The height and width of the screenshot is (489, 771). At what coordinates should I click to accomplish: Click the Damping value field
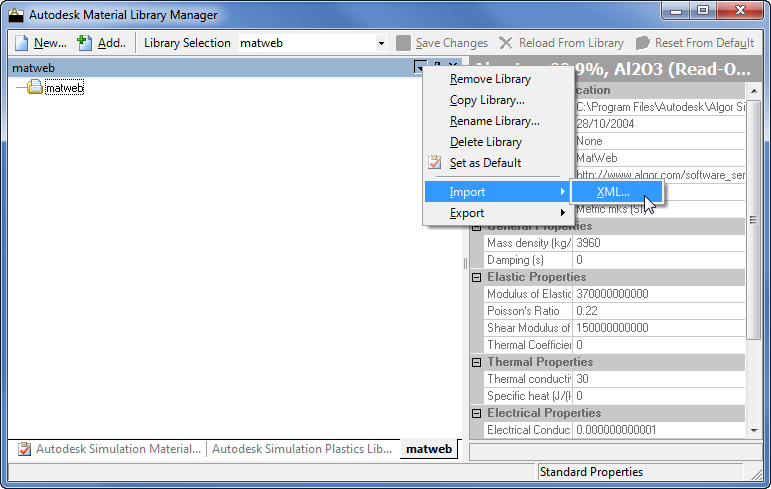[659, 260]
